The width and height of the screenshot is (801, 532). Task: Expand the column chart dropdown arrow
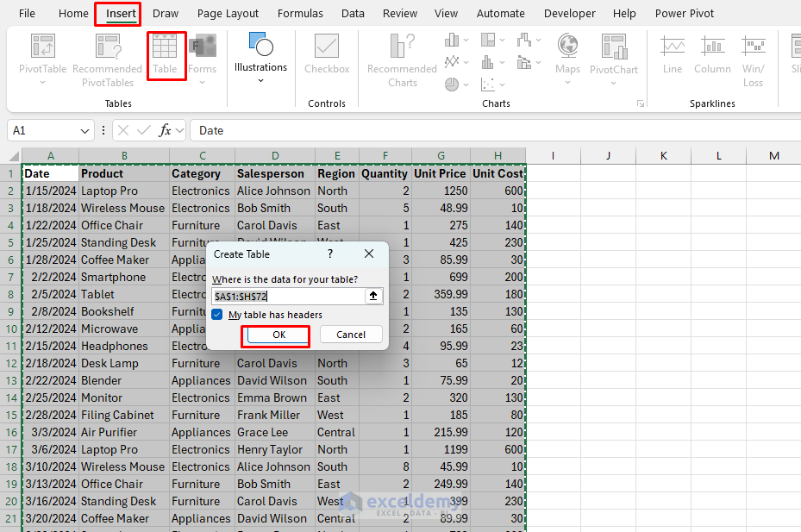coord(466,40)
